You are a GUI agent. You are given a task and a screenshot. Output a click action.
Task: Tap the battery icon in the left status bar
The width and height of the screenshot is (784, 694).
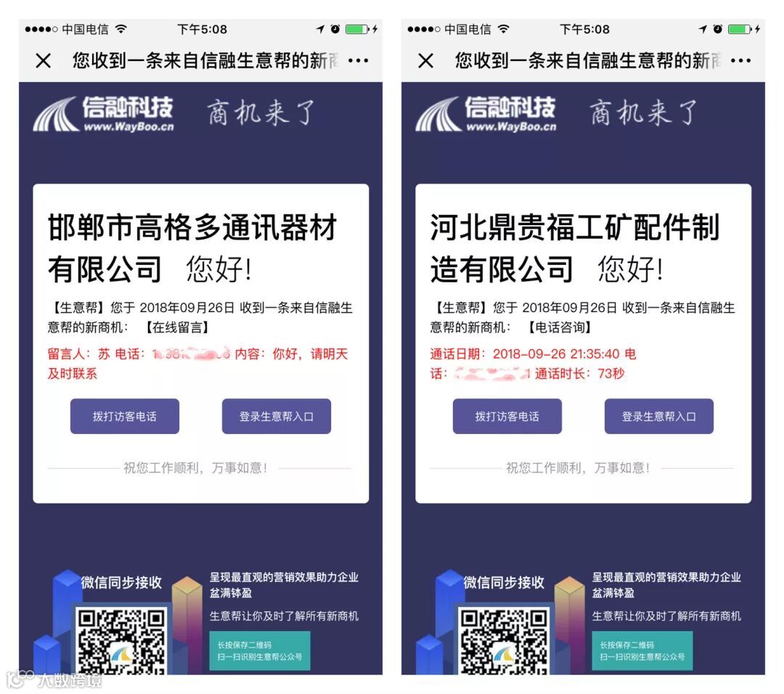pyautogui.click(x=357, y=29)
